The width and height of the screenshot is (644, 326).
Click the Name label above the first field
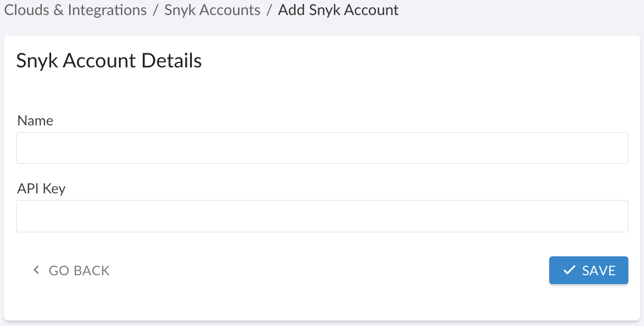[35, 120]
